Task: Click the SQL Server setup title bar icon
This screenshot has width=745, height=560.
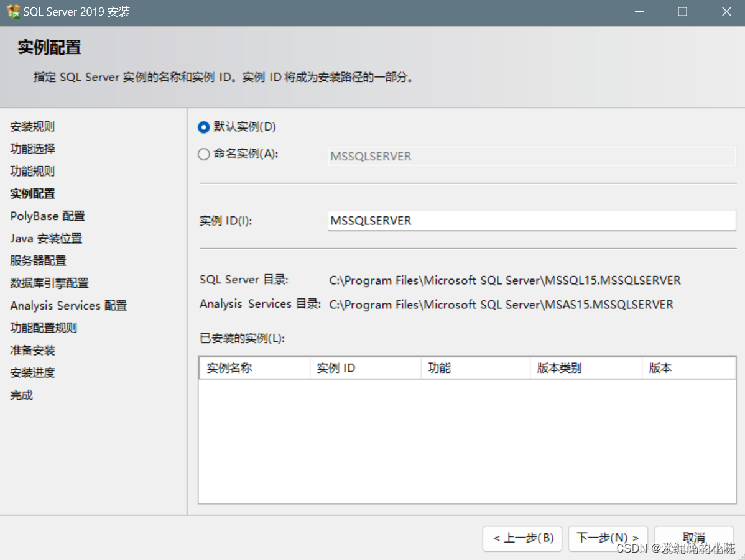Action: pyautogui.click(x=13, y=11)
